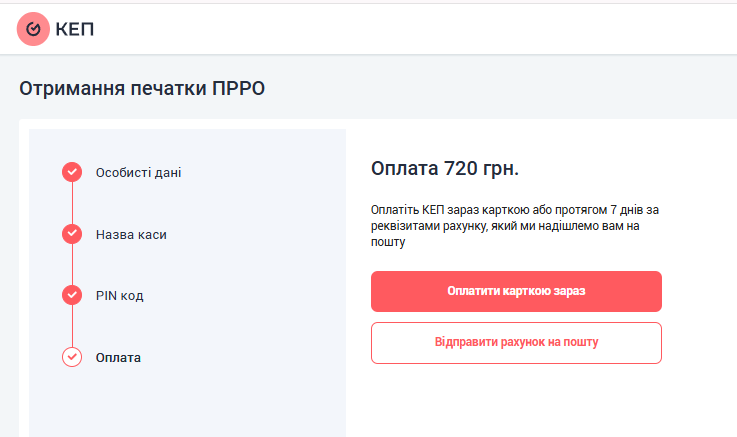Select the Оплата outlined checkmark step icon
This screenshot has width=737, height=437.
[x=72, y=357]
